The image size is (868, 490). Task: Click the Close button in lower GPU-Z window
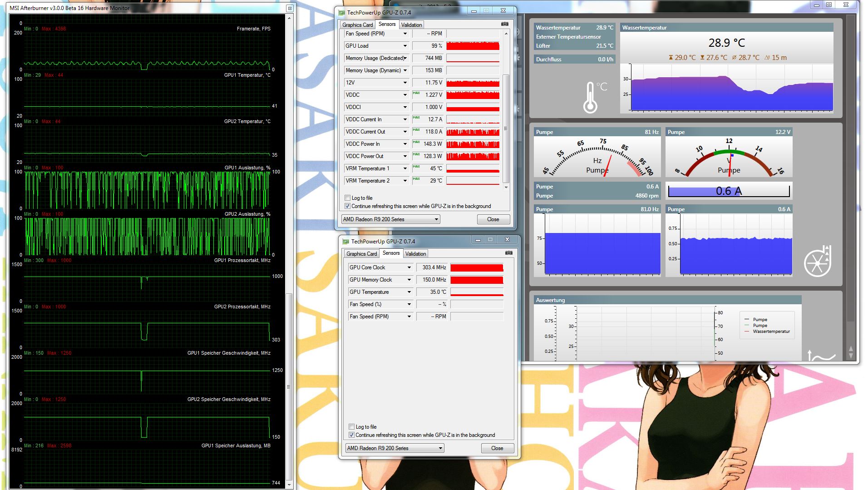click(497, 448)
